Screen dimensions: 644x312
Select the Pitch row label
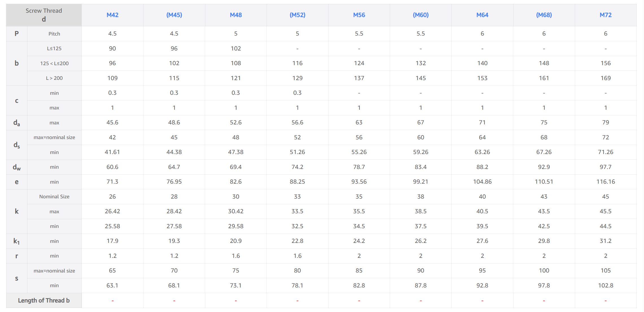point(54,34)
